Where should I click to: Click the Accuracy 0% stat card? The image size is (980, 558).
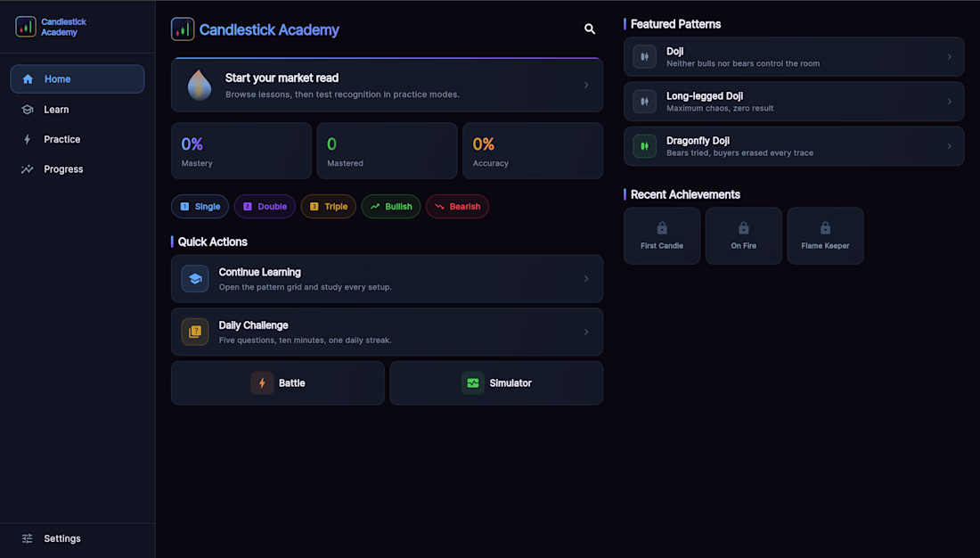point(532,151)
